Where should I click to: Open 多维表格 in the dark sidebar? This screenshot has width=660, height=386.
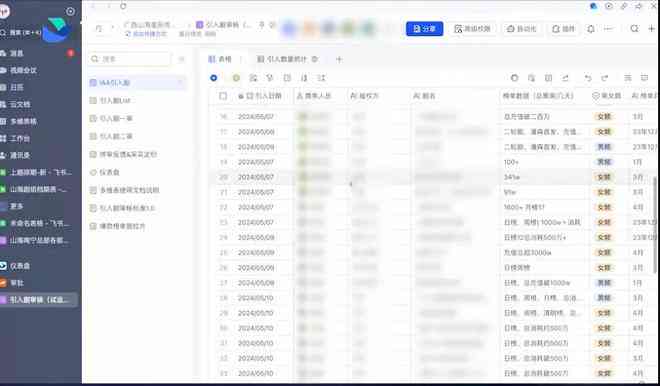click(x=23, y=122)
